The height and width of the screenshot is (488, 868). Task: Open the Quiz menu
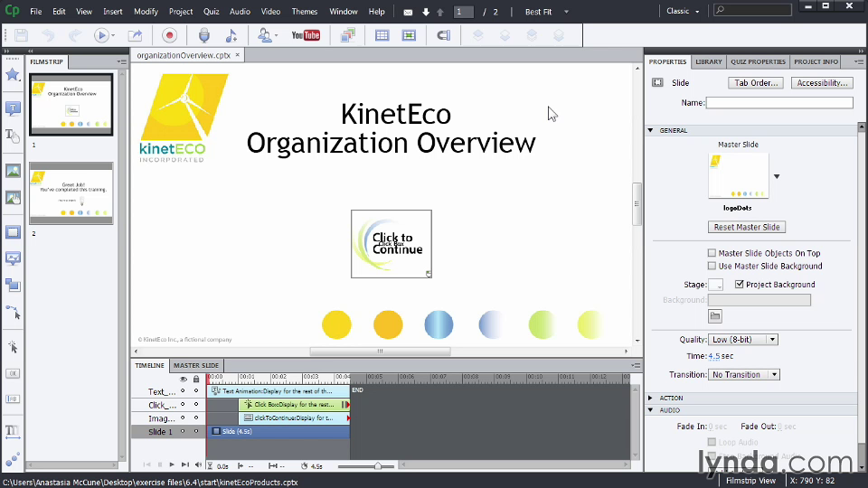tap(211, 11)
